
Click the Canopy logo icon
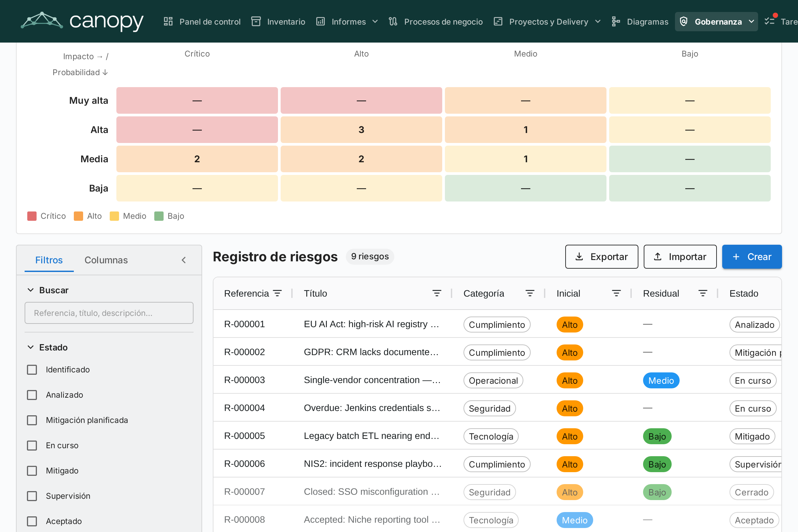pos(42,20)
